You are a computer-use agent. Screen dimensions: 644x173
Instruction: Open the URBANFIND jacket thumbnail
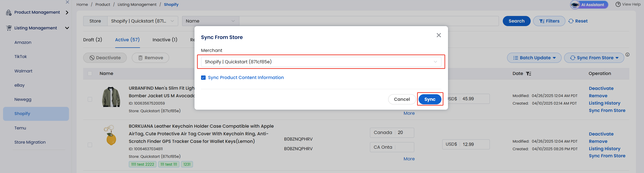tap(111, 97)
